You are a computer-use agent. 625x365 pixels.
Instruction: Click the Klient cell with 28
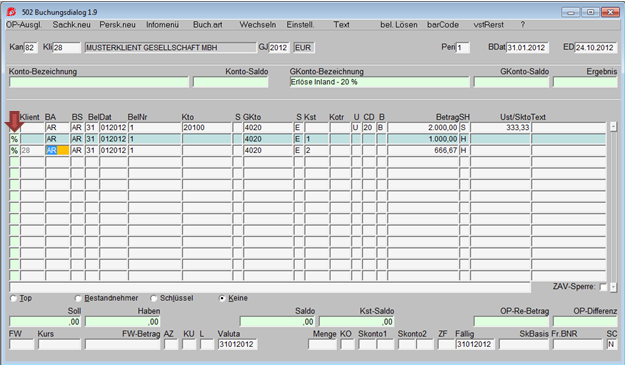32,151
